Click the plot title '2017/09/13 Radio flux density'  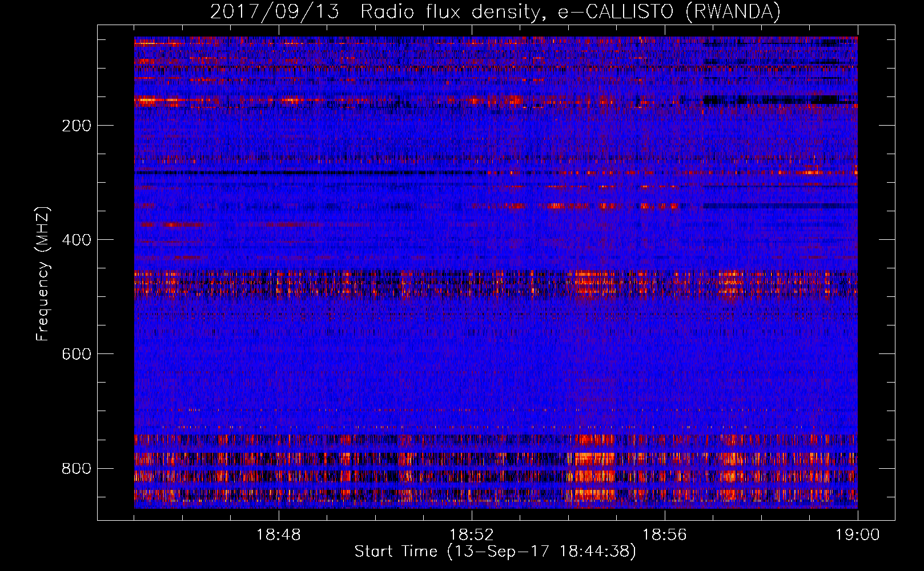click(495, 12)
